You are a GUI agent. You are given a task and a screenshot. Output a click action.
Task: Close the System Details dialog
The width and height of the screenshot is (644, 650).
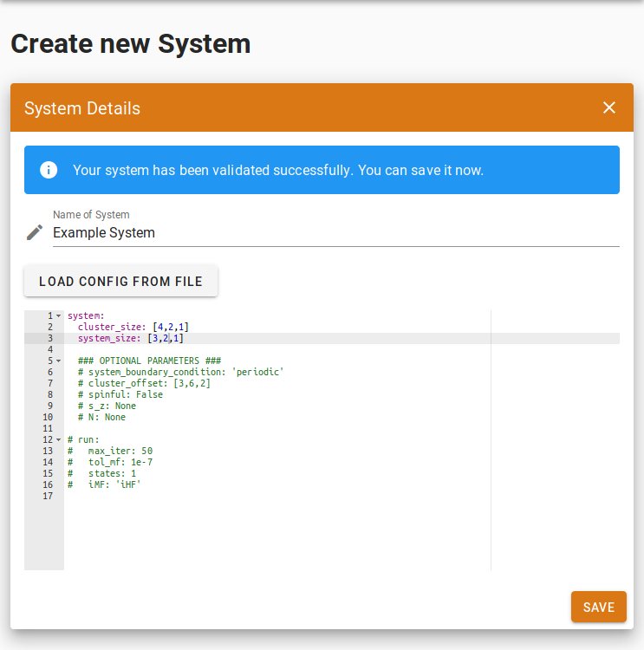tap(609, 107)
